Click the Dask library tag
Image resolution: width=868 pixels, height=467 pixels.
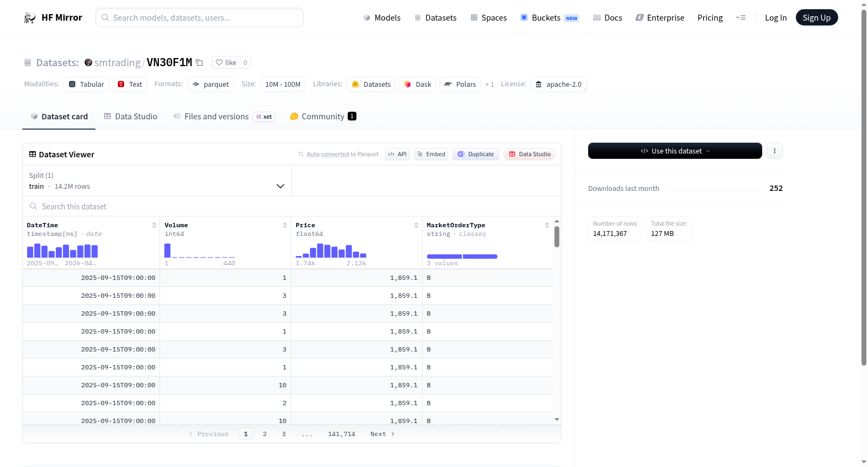(418, 84)
